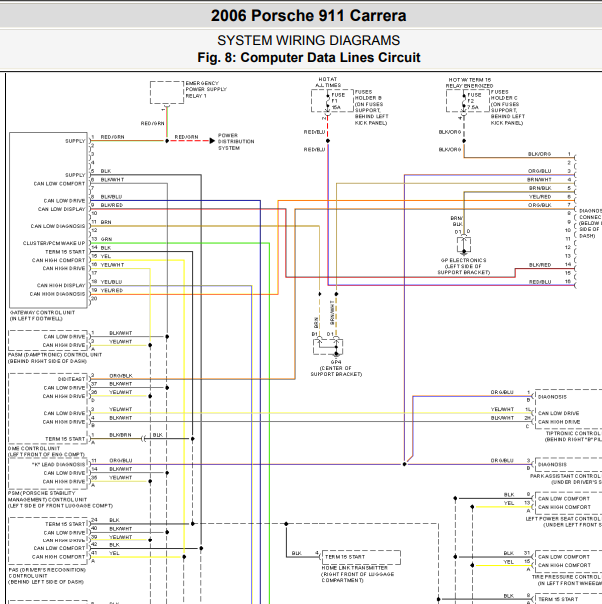Click the 'LEFT POWER SEAT CONTROL' unit label
This screenshot has height=604, width=602.
(x=563, y=519)
